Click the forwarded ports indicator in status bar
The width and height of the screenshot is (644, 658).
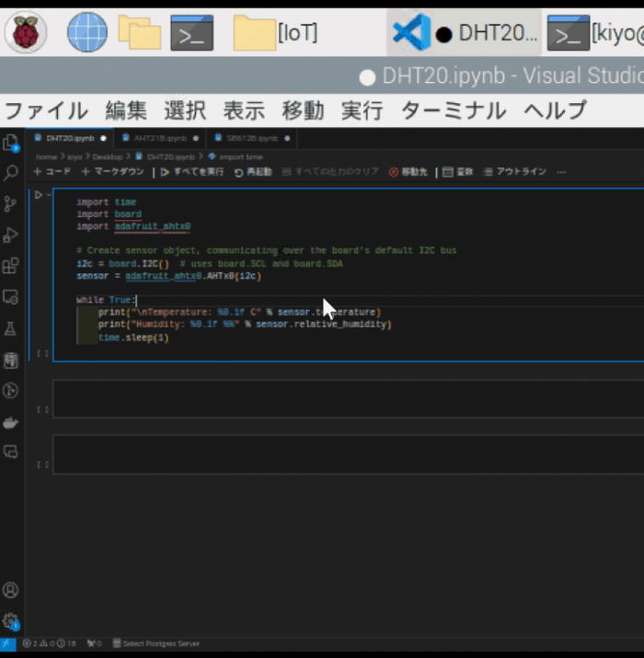coord(94,643)
